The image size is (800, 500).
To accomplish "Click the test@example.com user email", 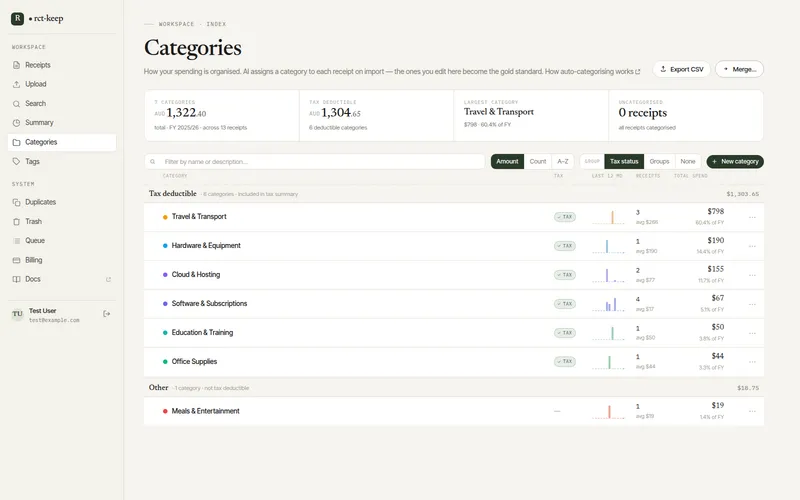I will 54,320.
